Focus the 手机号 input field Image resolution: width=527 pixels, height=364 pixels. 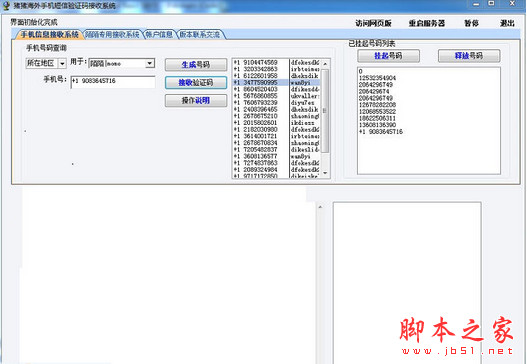(113, 82)
